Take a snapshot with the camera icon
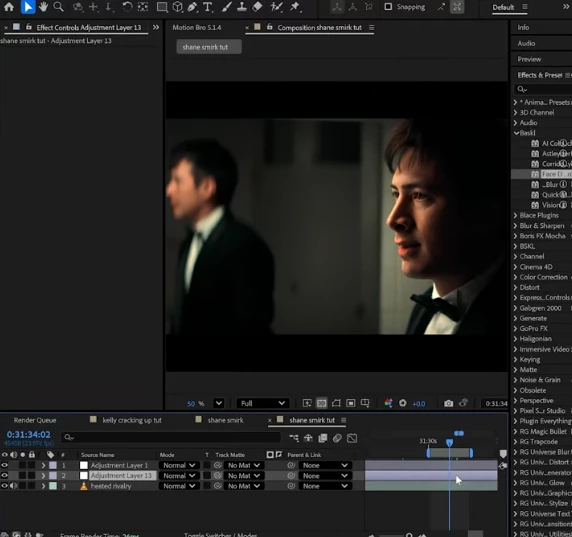The width and height of the screenshot is (572, 537). pyautogui.click(x=449, y=403)
